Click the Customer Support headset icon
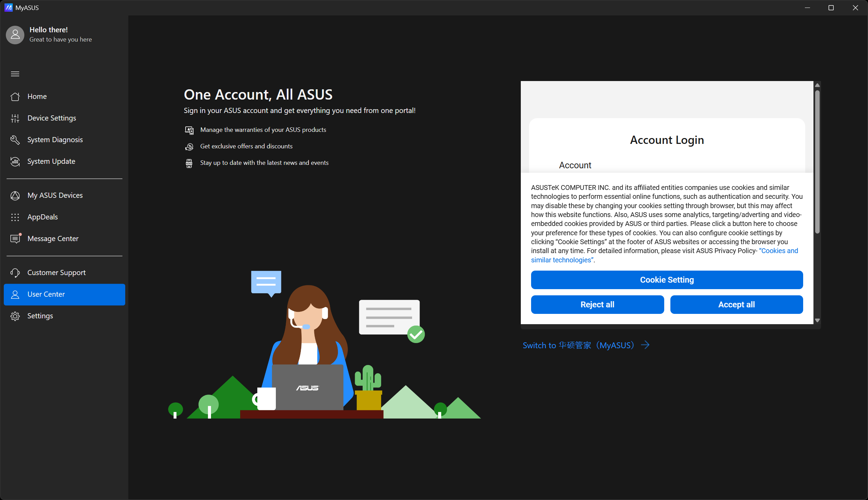868x500 pixels. (15, 273)
